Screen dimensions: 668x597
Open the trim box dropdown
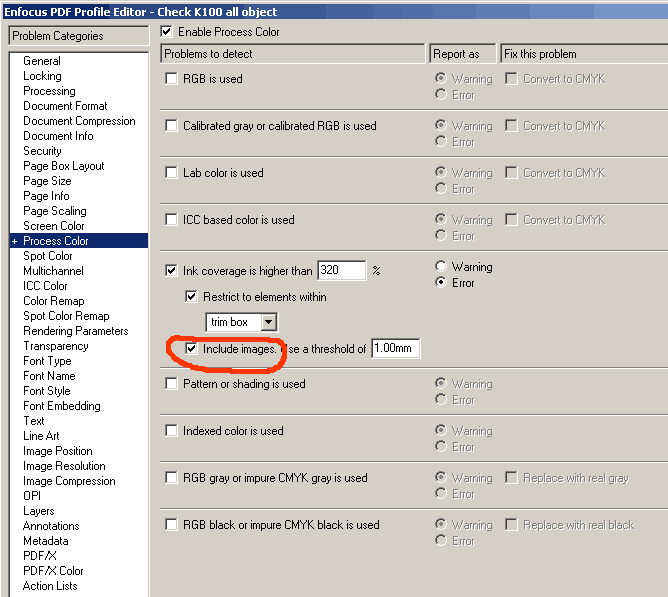tap(268, 322)
